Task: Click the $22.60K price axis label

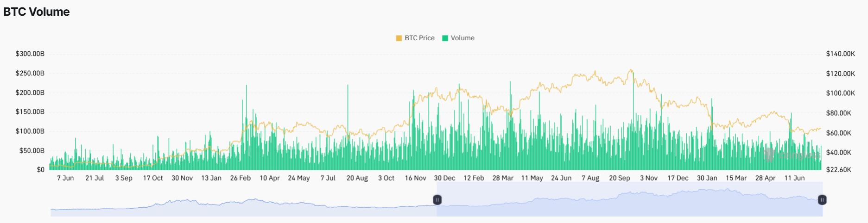Action: pyautogui.click(x=839, y=170)
